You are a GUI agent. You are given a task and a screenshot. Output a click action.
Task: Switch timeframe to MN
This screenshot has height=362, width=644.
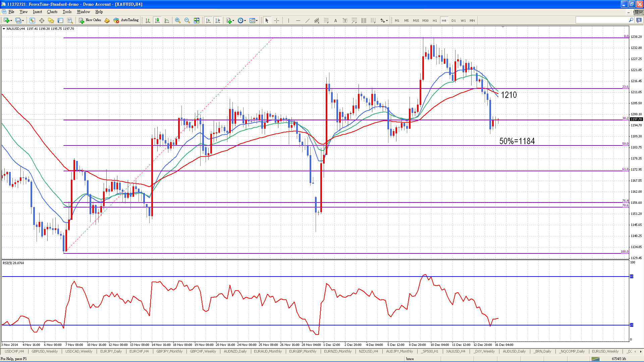click(x=472, y=20)
